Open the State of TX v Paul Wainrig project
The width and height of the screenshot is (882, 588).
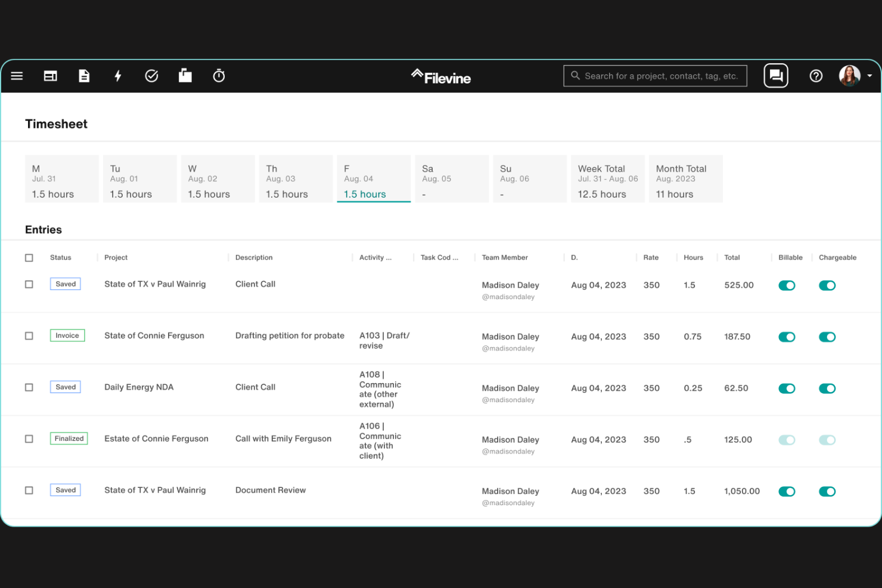[x=155, y=284]
